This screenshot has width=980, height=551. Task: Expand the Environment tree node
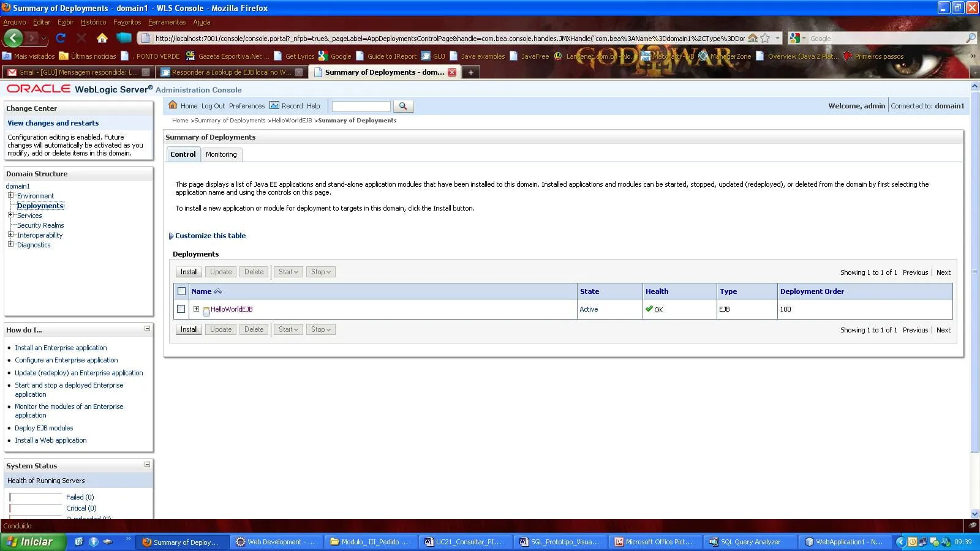click(x=10, y=195)
